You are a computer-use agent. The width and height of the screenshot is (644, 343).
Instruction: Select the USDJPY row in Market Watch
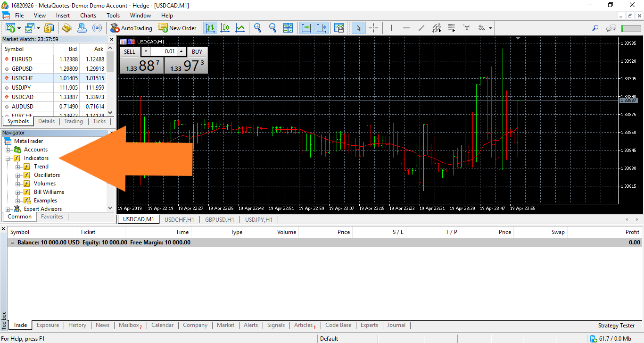tap(54, 87)
